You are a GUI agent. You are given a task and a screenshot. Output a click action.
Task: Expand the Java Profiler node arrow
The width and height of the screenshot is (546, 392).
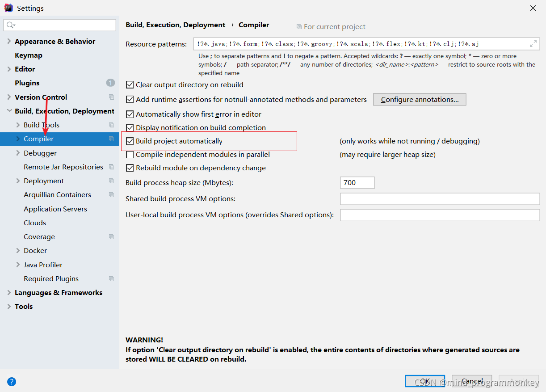(18, 265)
